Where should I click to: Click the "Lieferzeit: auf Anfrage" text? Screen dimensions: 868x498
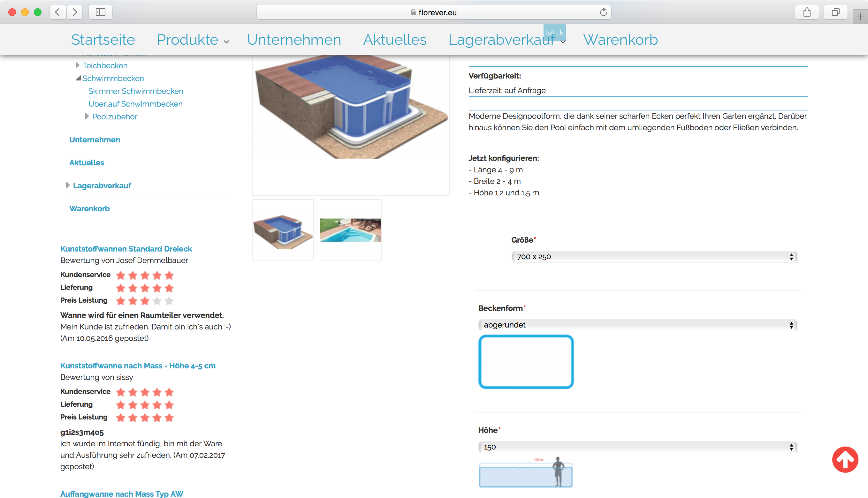pyautogui.click(x=507, y=90)
